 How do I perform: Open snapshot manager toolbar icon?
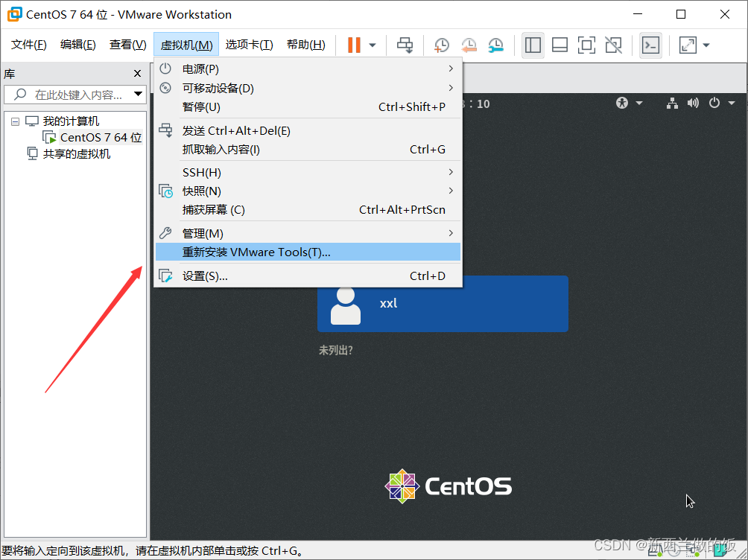click(496, 45)
